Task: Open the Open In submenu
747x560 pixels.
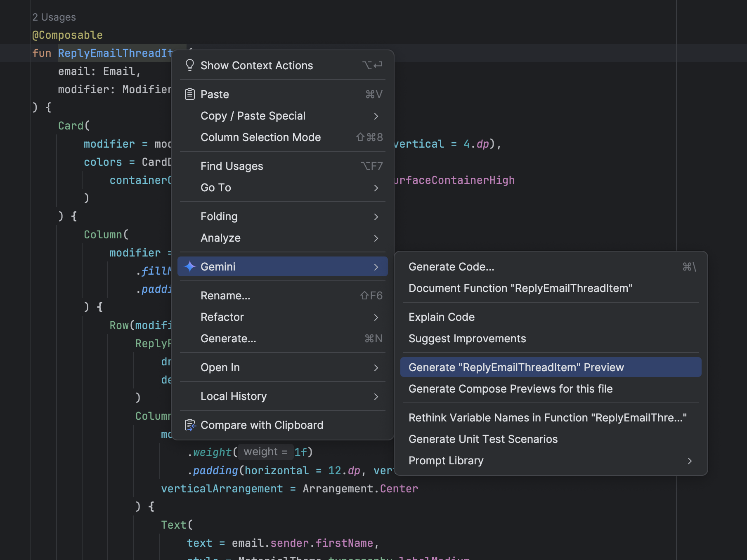Action: coord(220,367)
